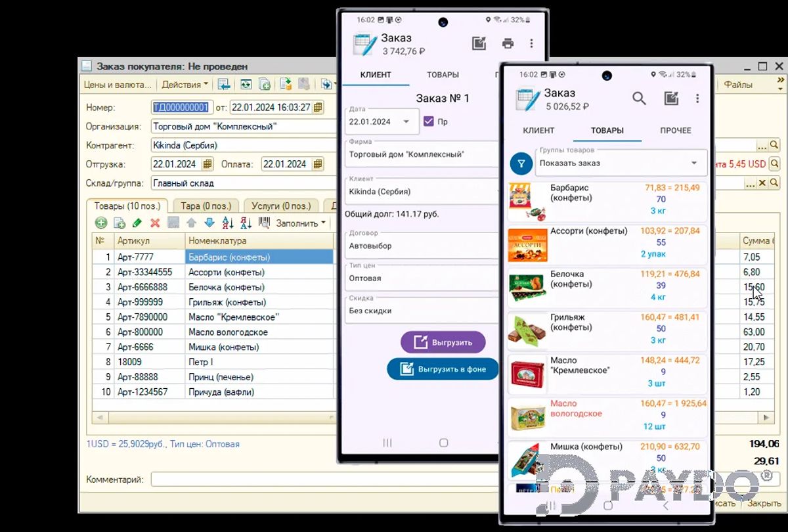Tap the search magnifier in front phone
The width and height of the screenshot is (788, 532).
[639, 99]
